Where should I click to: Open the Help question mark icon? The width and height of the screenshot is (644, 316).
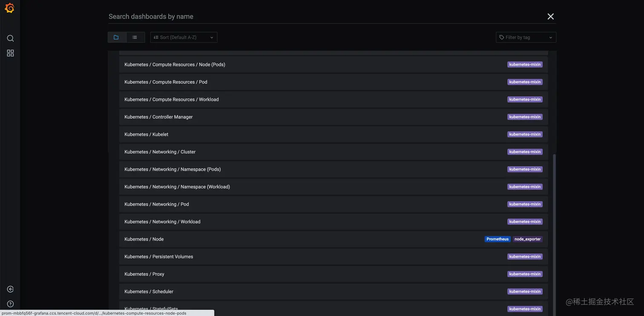[10, 304]
